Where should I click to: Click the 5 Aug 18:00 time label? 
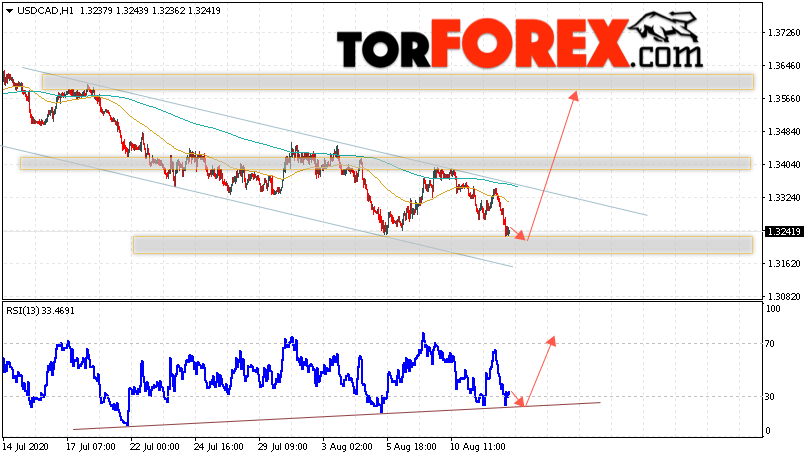pyautogui.click(x=411, y=447)
